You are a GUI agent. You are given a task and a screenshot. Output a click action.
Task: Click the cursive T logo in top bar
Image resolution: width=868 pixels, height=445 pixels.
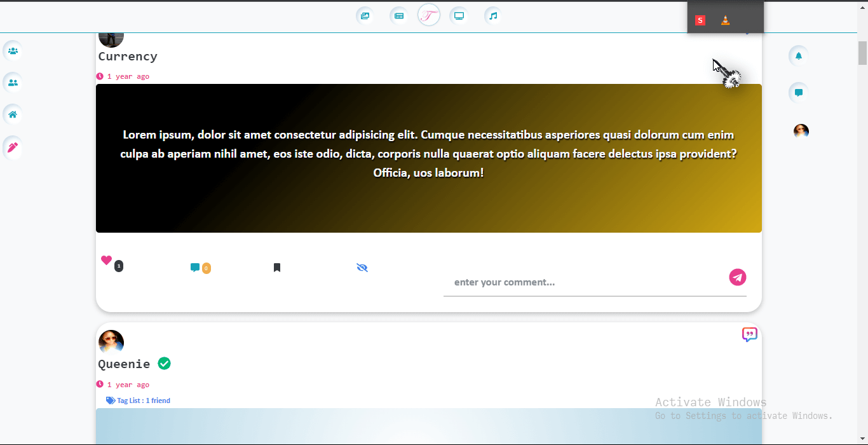point(429,15)
